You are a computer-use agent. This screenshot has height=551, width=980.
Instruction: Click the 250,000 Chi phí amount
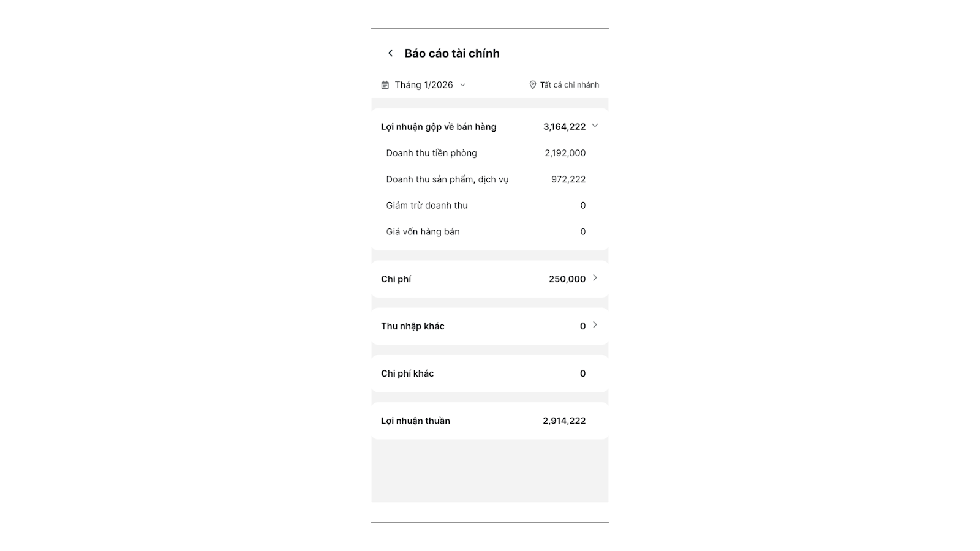coord(567,279)
